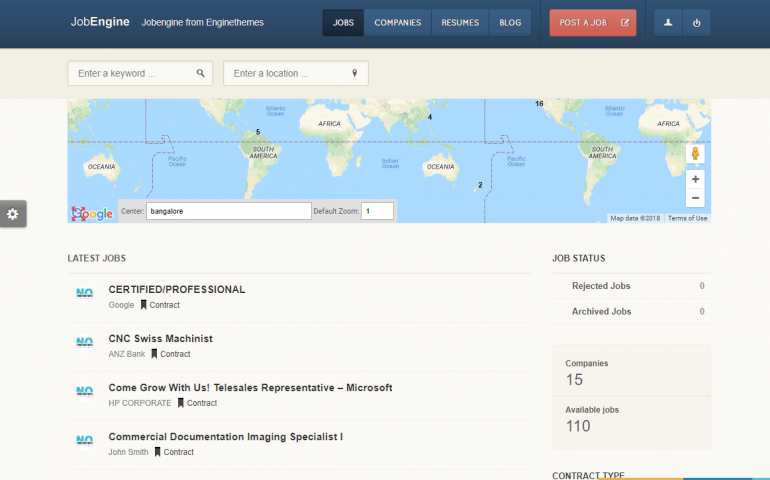Open the Resumes menu tab

[460, 23]
